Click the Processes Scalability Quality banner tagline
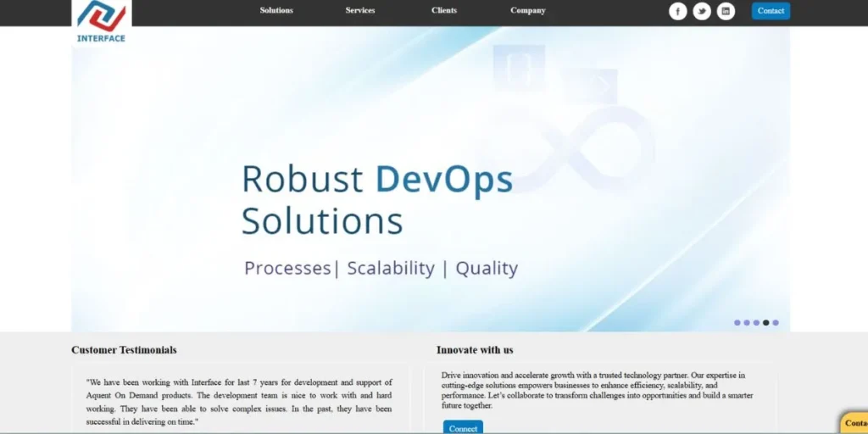This screenshot has width=868, height=434. coord(381,269)
